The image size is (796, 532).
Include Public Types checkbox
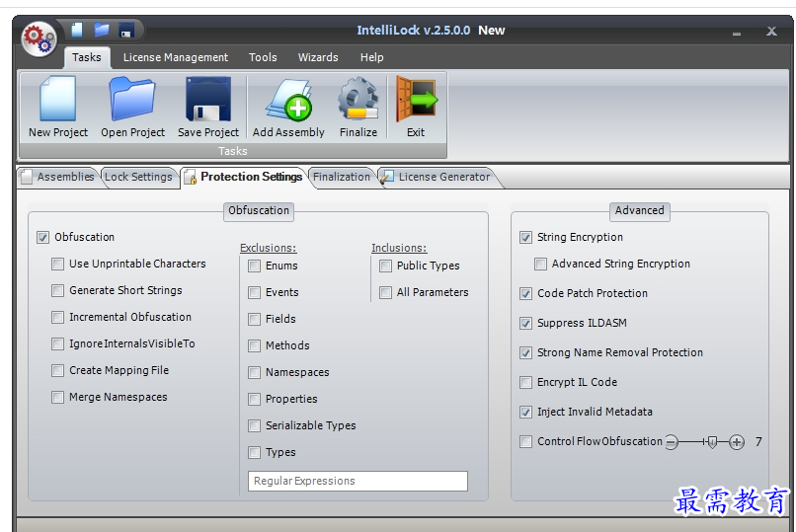pos(386,266)
